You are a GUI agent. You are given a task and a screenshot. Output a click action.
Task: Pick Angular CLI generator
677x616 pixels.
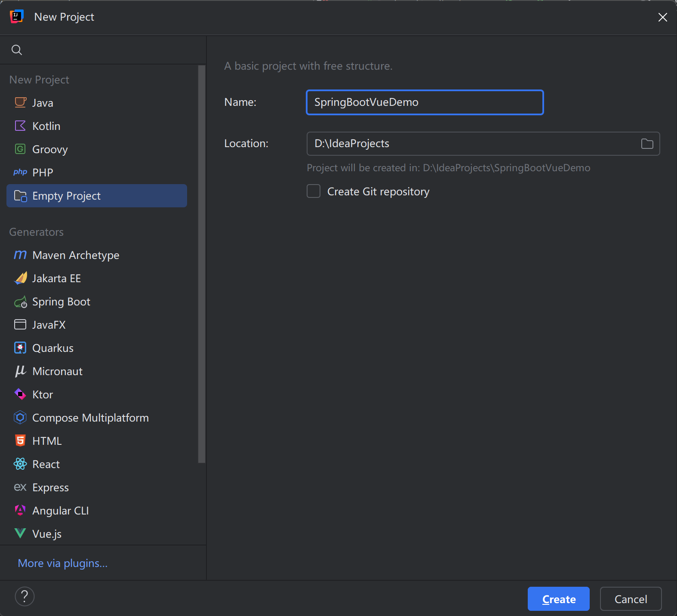97,511
